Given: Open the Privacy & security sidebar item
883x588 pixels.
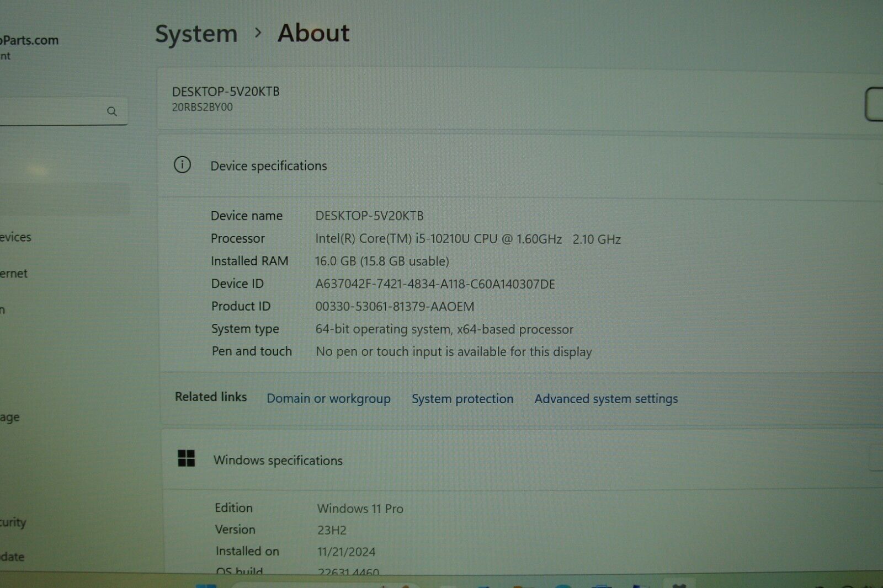Looking at the screenshot, I should (x=13, y=522).
